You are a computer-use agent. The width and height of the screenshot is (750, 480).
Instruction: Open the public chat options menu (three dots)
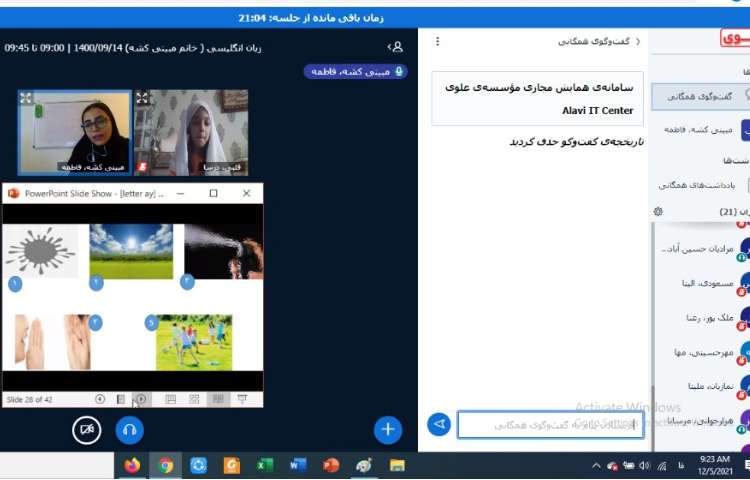pos(437,42)
